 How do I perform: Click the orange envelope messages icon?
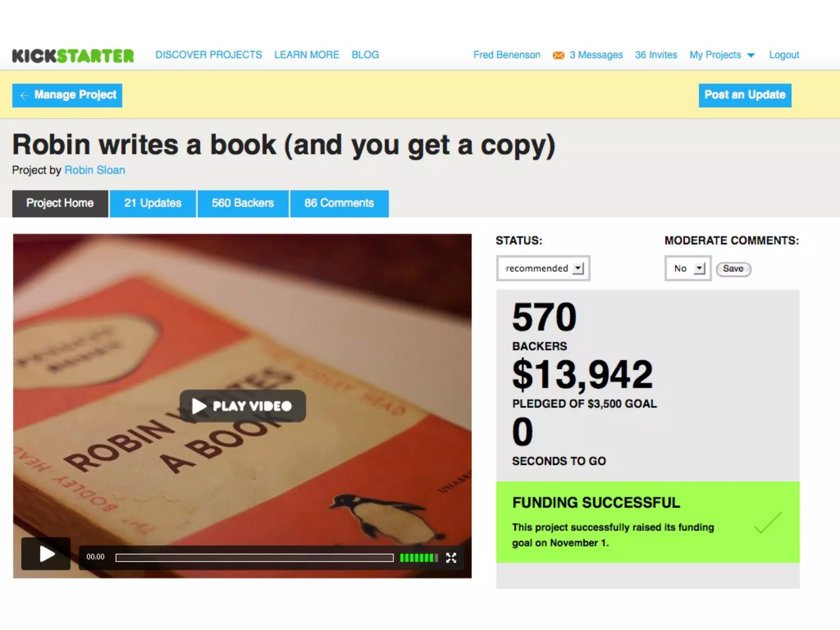pyautogui.click(x=558, y=55)
